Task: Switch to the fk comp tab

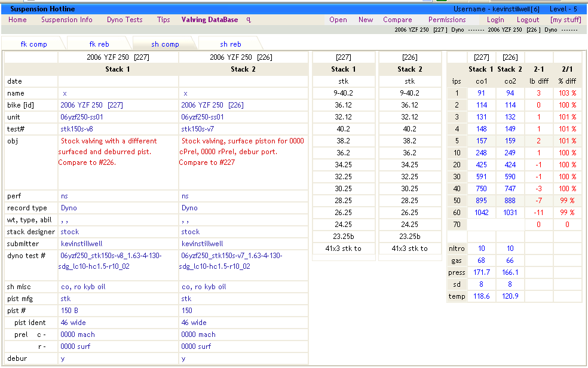Action: (x=34, y=44)
